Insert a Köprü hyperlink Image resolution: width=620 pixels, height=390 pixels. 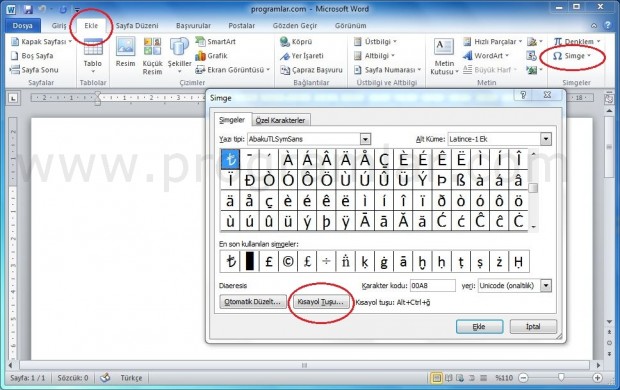pyautogui.click(x=296, y=42)
